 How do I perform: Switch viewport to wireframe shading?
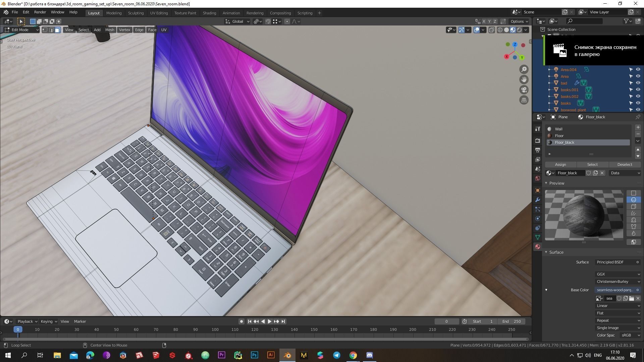pyautogui.click(x=500, y=30)
